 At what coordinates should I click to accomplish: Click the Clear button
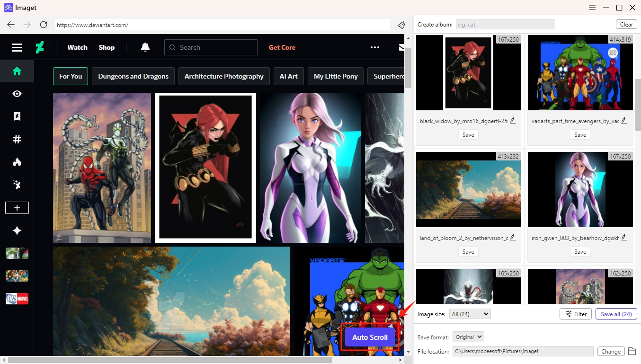pos(626,24)
